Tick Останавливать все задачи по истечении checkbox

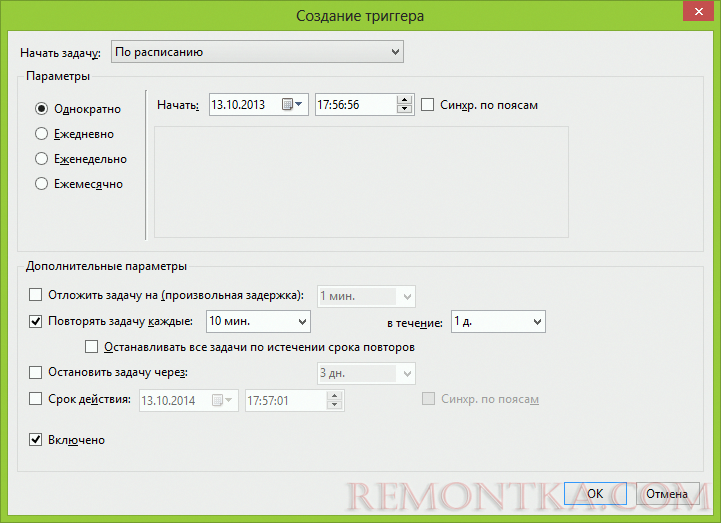[x=93, y=347]
